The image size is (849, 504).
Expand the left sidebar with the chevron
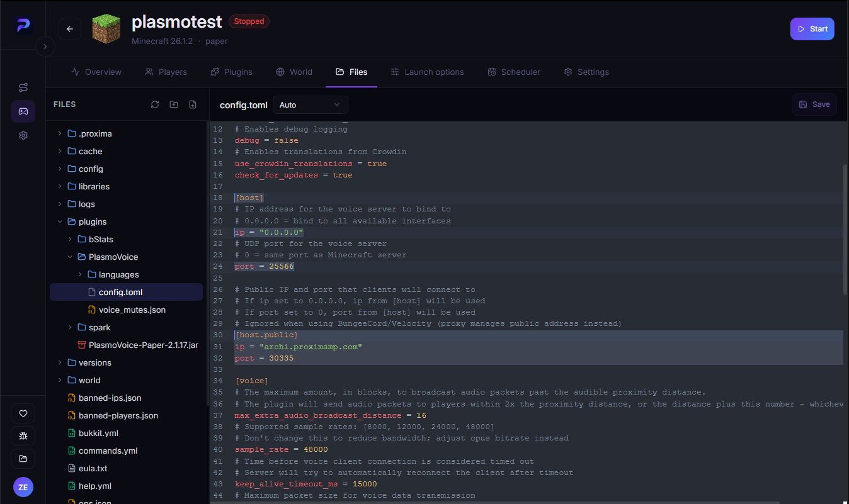point(45,47)
